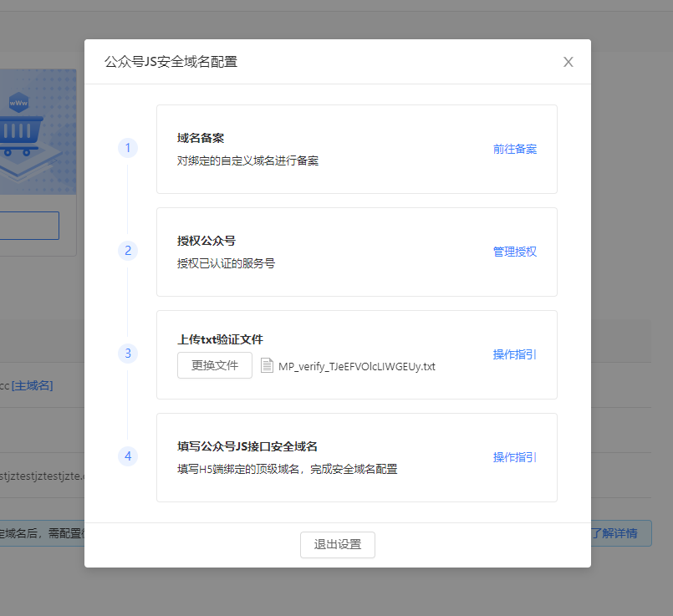This screenshot has height=616, width=673.
Task: Open 管理授权 to manage official account authorization
Action: click(x=514, y=251)
